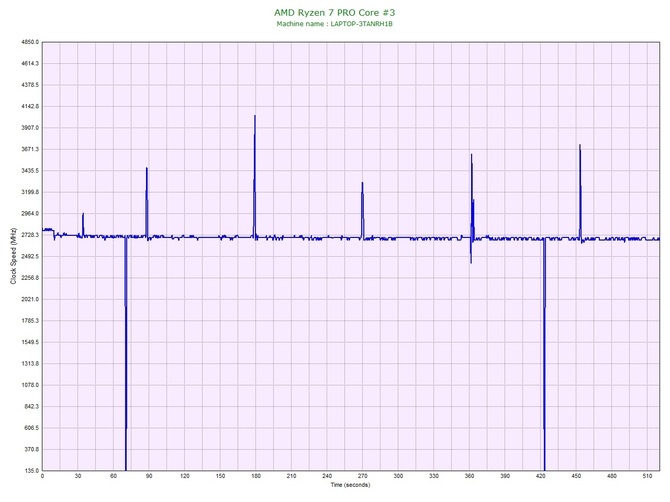Click the 4142.8 y-axis value
This screenshot has height=502, width=670.
pyautogui.click(x=30, y=106)
